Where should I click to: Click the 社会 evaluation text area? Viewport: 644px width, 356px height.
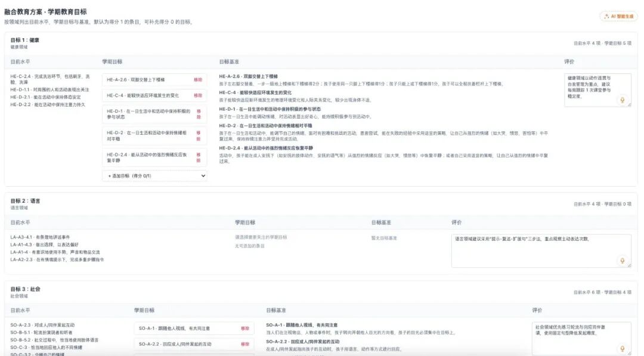(581, 338)
